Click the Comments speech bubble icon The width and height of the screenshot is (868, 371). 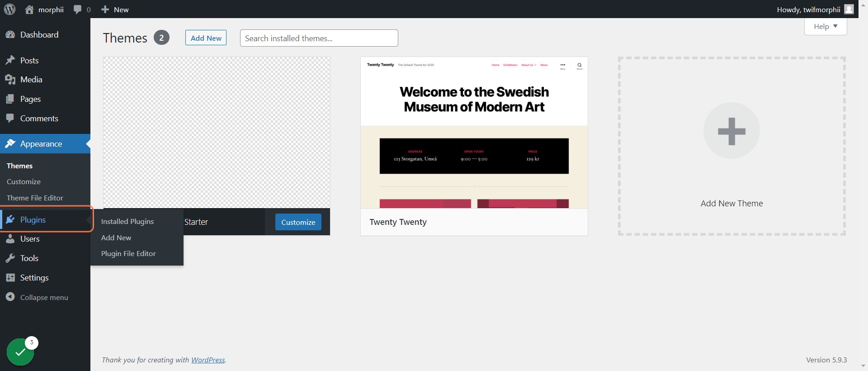tap(10, 119)
